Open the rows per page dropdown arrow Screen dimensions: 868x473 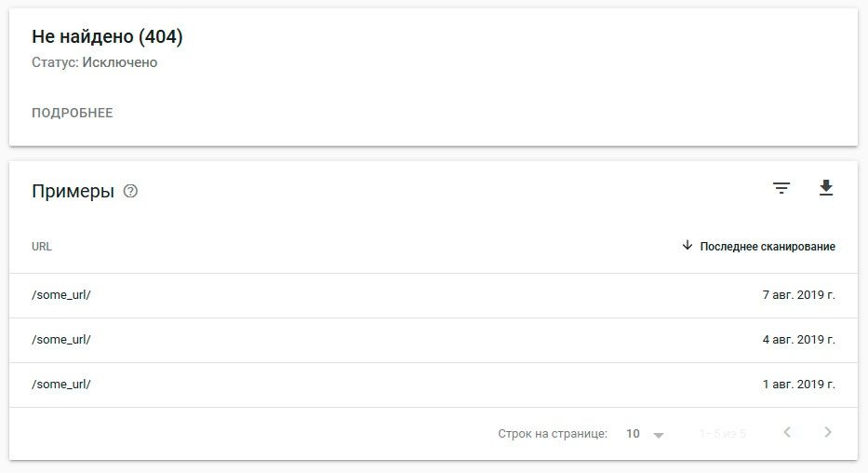[x=658, y=435]
